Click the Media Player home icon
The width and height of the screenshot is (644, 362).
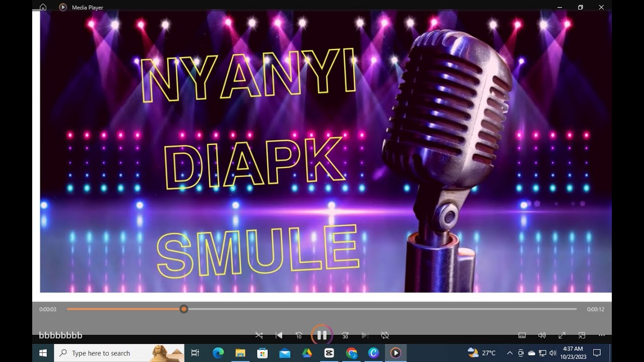(43, 7)
